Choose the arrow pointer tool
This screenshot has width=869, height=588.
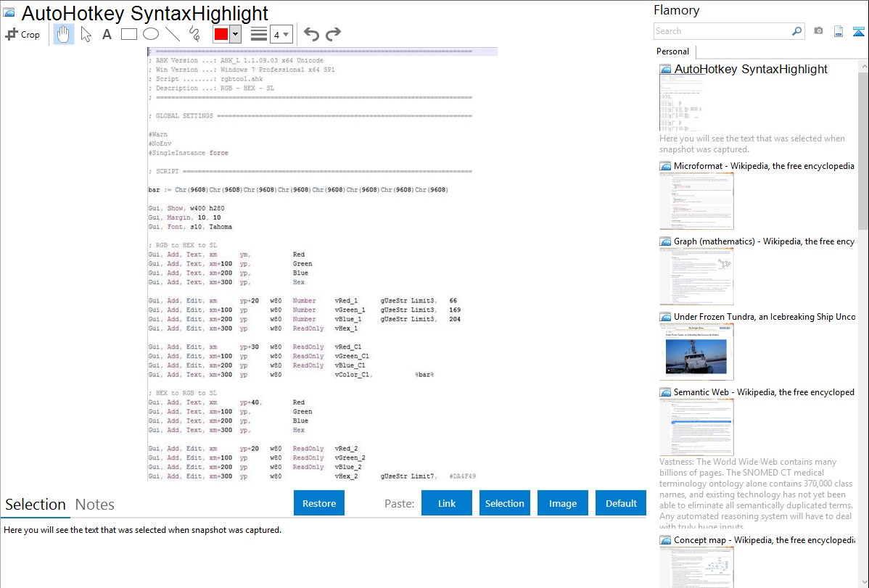[86, 34]
